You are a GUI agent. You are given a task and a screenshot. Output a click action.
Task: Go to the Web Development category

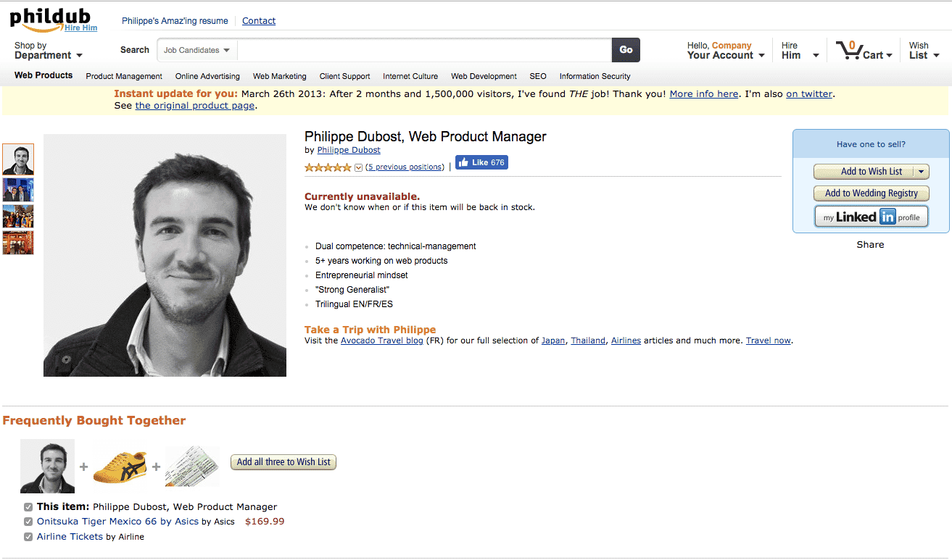484,76
